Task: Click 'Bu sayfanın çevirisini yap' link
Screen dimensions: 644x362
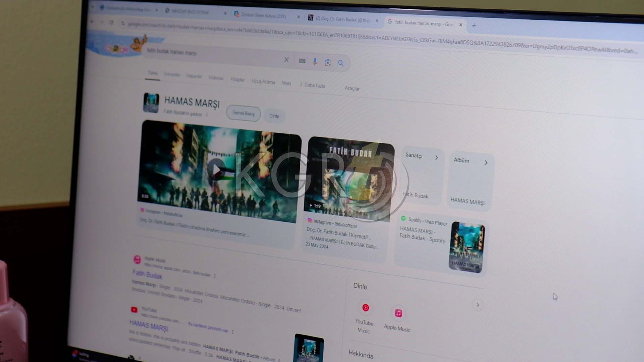Action: point(208,327)
